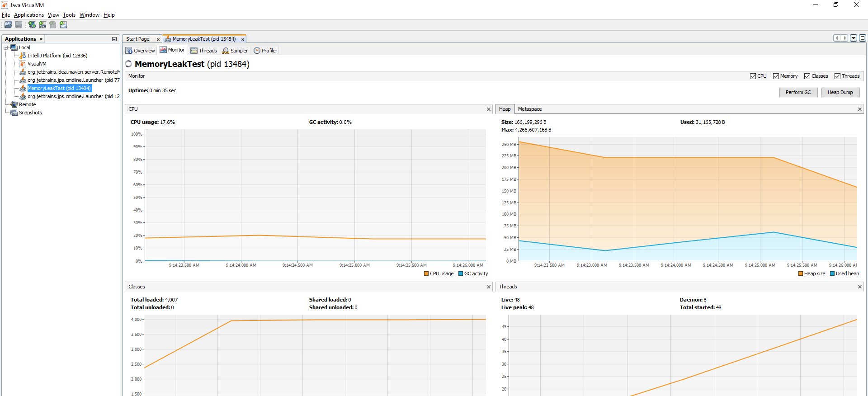Select the MemoryLeakTest (pid 13484) document tab

click(x=204, y=39)
